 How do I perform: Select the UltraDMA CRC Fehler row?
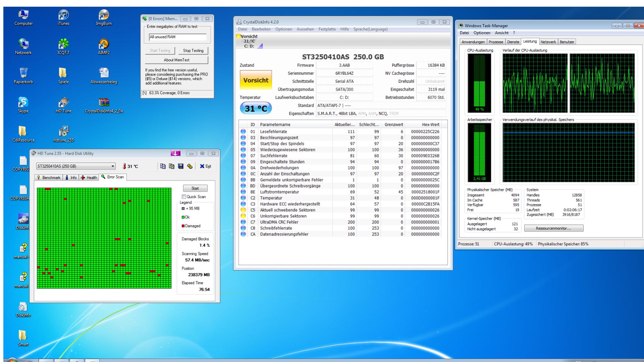pos(340,222)
